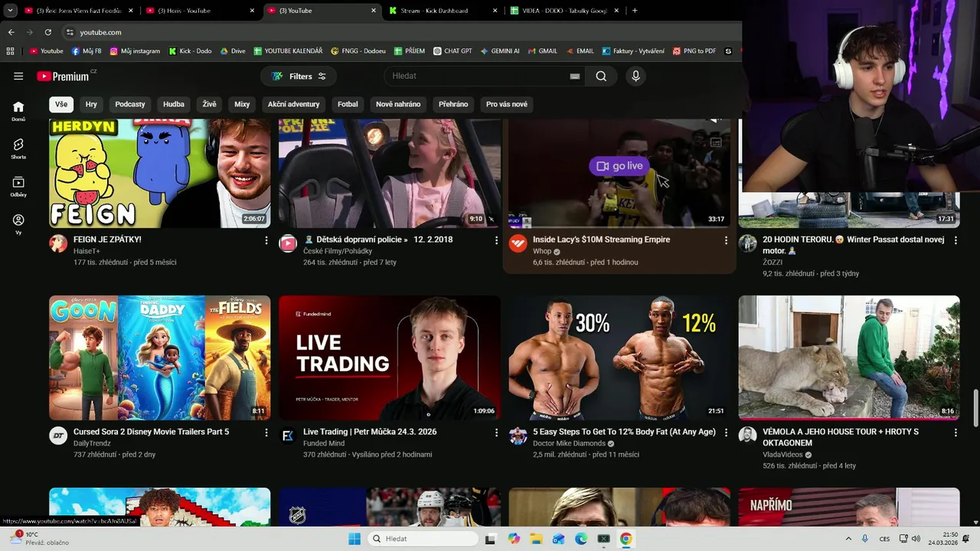
Task: Reload the page in the browser
Action: tap(47, 32)
